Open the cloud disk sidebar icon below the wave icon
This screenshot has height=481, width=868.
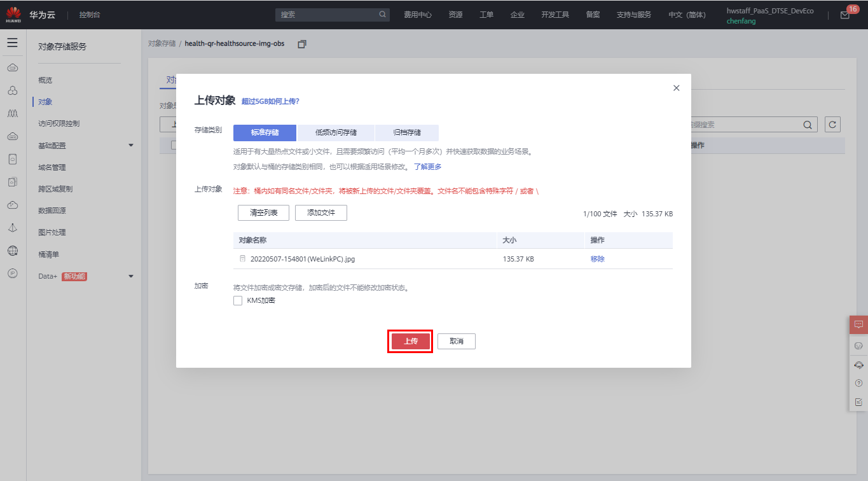[x=12, y=136]
